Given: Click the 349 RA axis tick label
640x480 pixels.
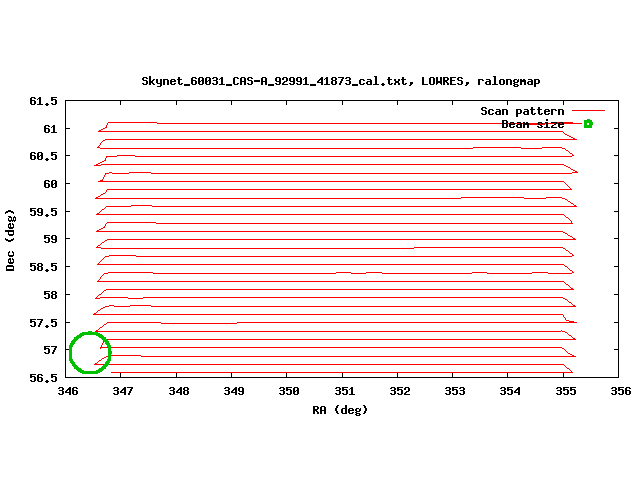Looking at the screenshot, I should coord(233,391).
